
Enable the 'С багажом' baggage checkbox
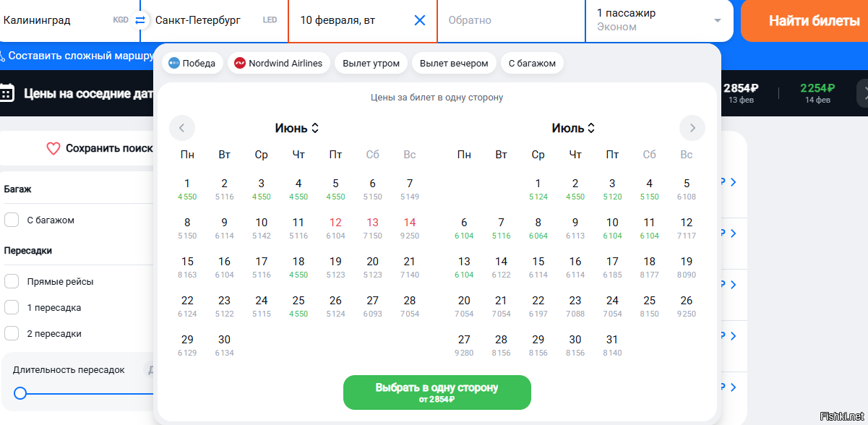click(x=12, y=220)
